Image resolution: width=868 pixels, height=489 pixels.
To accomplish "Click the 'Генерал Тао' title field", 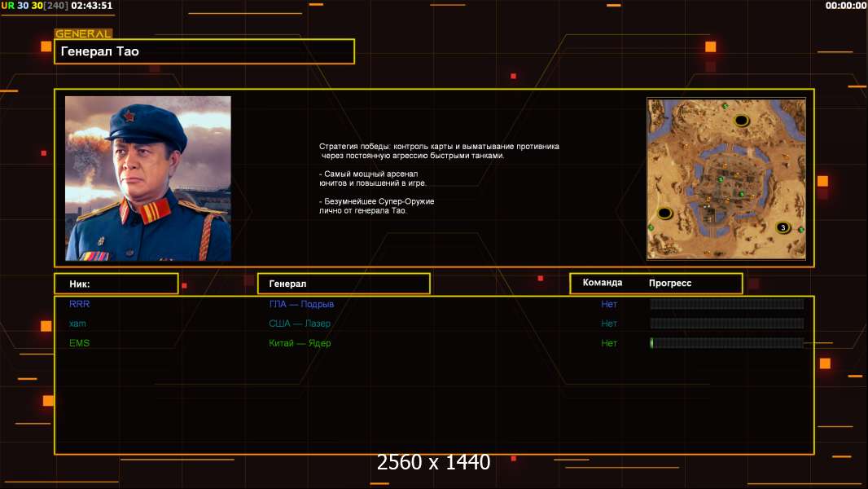I will point(204,51).
